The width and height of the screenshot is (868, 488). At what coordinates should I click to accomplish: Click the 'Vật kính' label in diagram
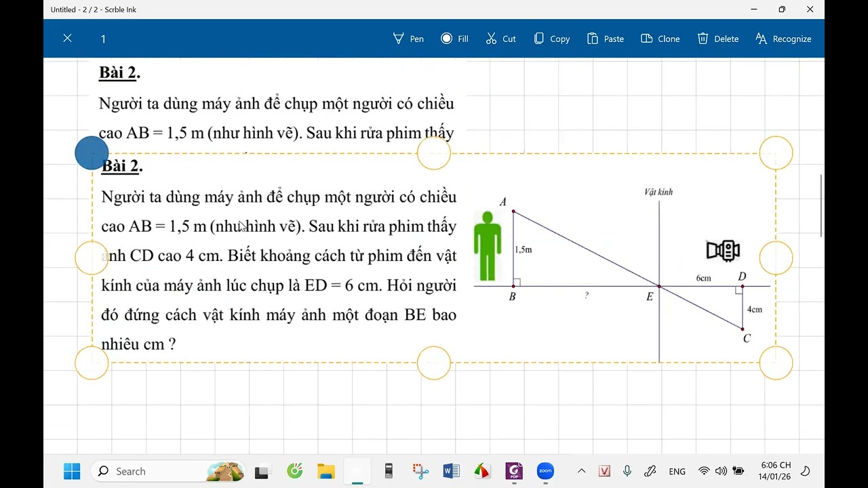click(x=658, y=192)
